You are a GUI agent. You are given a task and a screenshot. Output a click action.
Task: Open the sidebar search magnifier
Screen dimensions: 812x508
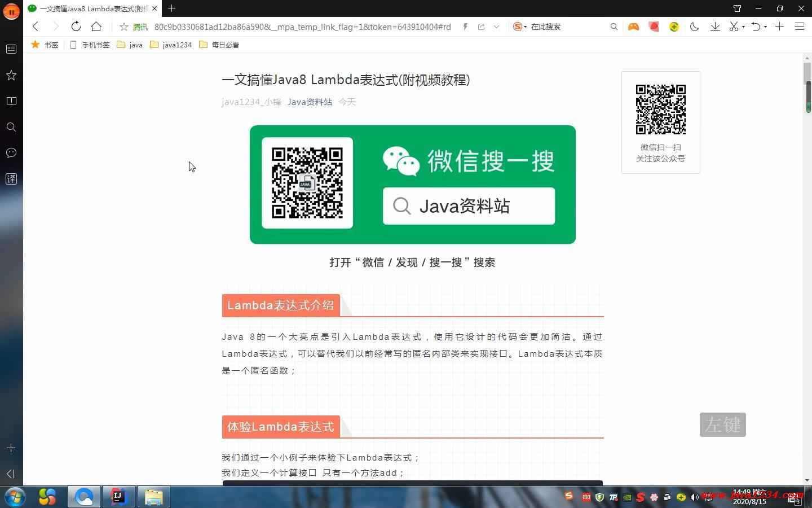[11, 127]
